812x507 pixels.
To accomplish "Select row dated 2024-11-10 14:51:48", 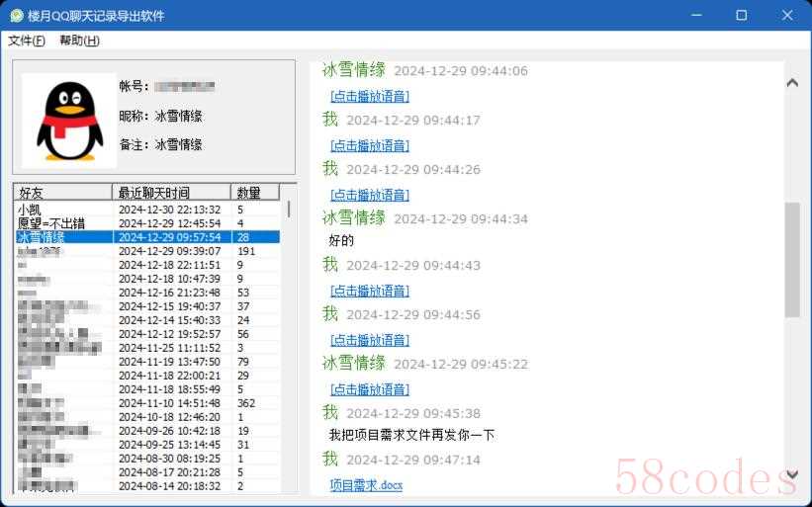I will tap(148, 403).
